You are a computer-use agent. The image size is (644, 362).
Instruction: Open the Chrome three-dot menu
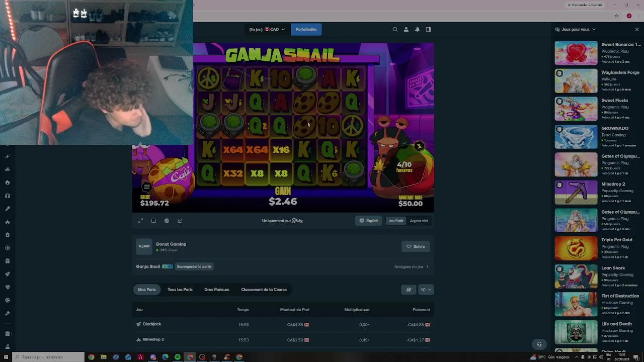point(638,16)
